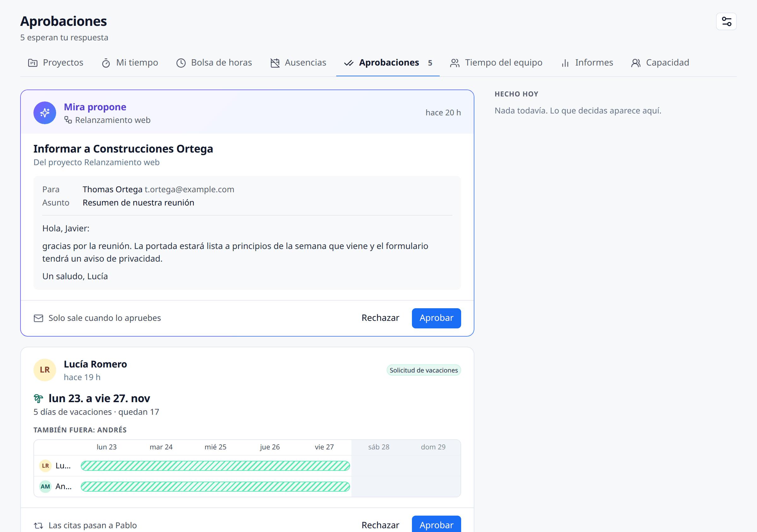Click Andrés's striped vacation bar
757x532 pixels.
(215, 486)
